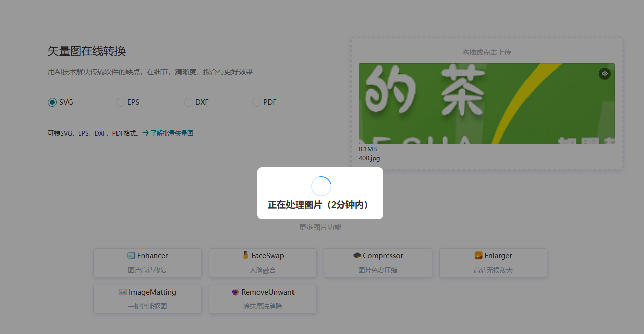Image resolution: width=644 pixels, height=334 pixels.
Task: Click the loading spinner in processing dialog
Action: tap(321, 186)
